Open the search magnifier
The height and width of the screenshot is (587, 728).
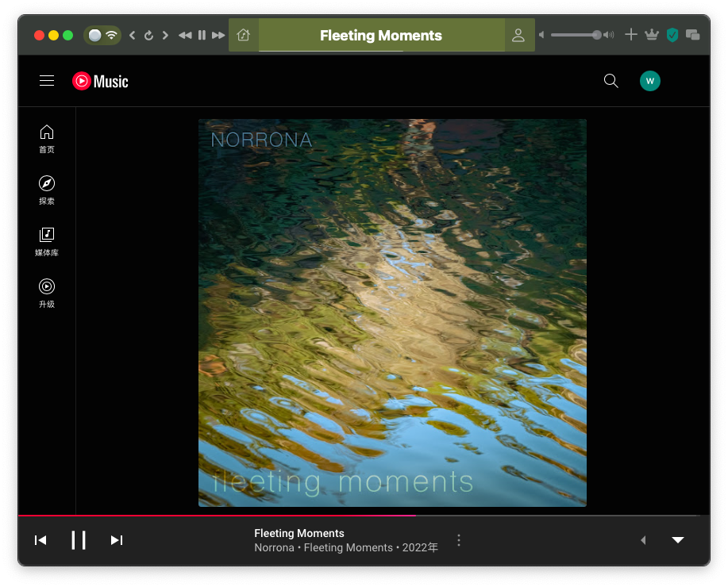pos(611,81)
